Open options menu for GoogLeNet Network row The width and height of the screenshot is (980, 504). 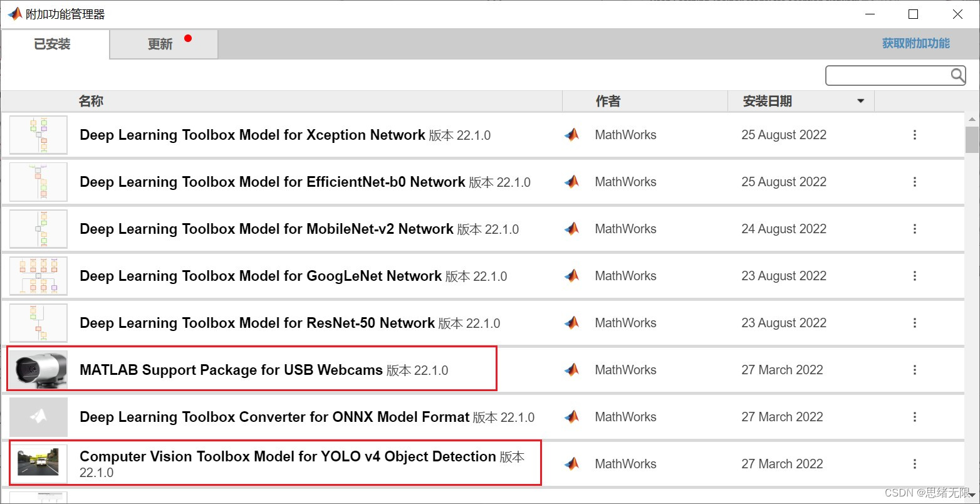(x=915, y=276)
